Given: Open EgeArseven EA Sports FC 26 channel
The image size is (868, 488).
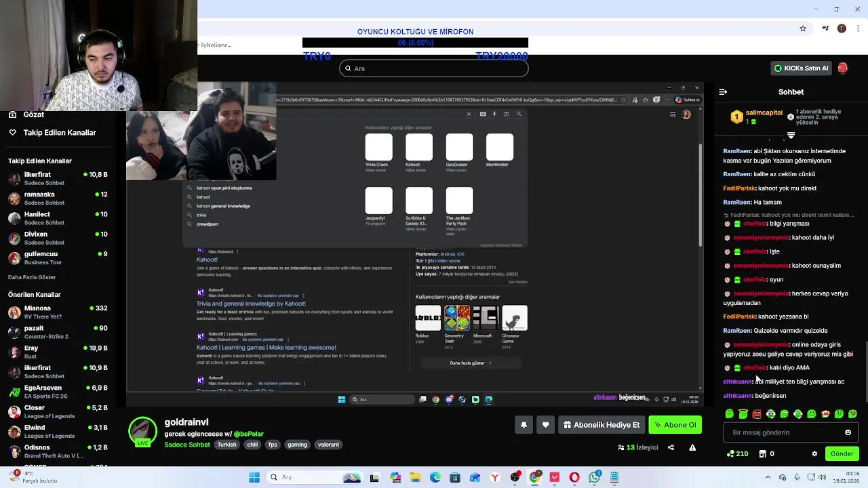Looking at the screenshot, I should coord(58,392).
